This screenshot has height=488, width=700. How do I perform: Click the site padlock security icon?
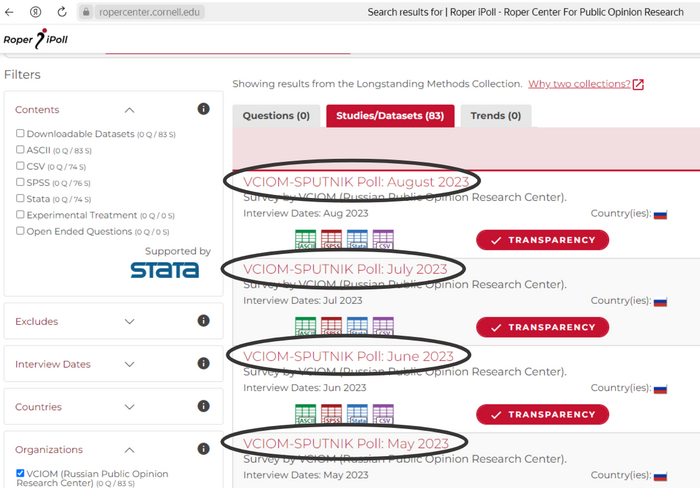click(x=86, y=12)
